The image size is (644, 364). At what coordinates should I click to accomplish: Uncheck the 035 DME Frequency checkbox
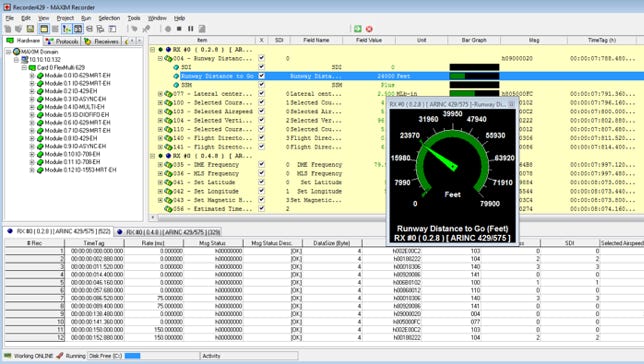[262, 164]
